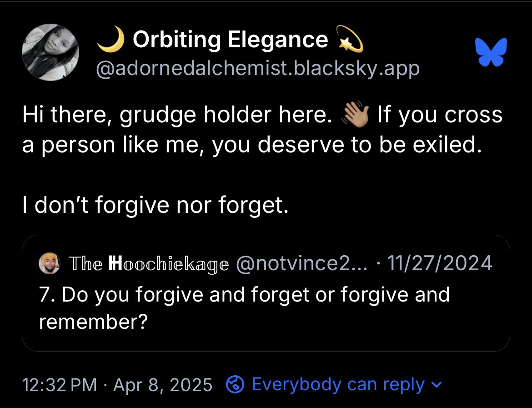Open Orbiting Elegance's profile avatar
Viewport: 532px width, 408px height.
50,52
